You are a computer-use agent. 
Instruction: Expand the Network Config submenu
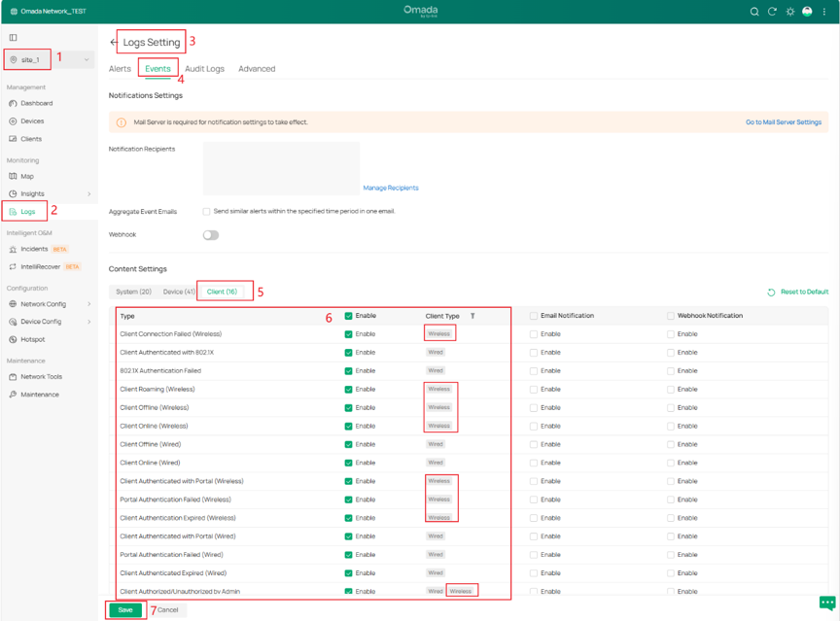(x=88, y=304)
